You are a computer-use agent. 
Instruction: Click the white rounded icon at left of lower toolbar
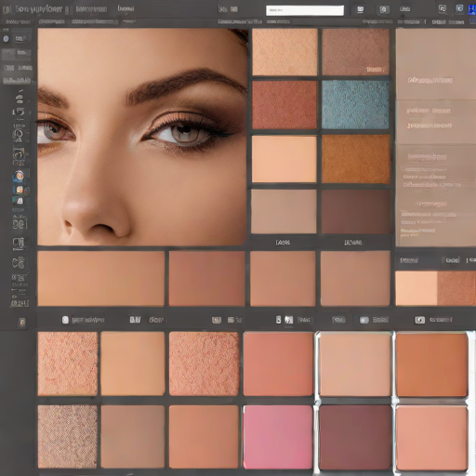coord(65,320)
